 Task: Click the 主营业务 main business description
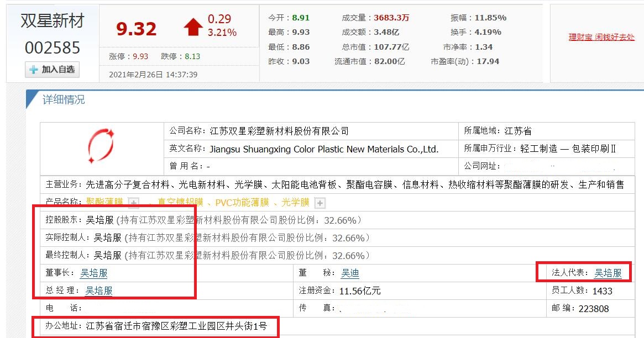[355, 184]
